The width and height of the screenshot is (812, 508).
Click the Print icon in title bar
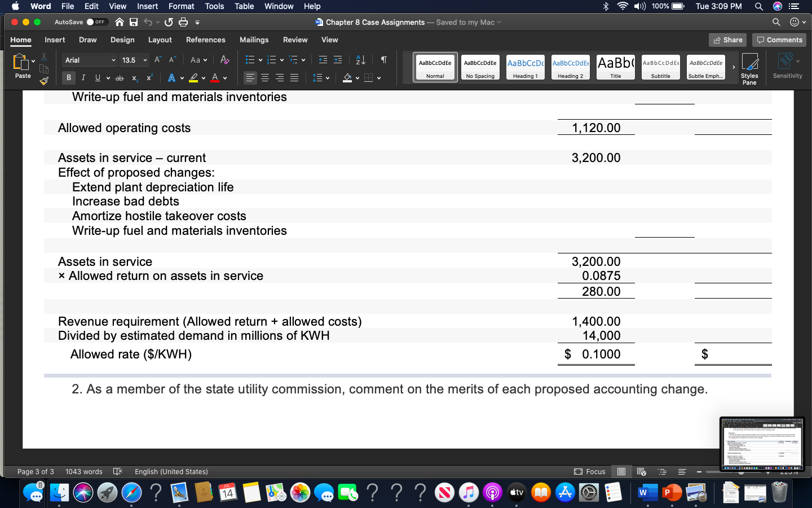pyautogui.click(x=183, y=22)
